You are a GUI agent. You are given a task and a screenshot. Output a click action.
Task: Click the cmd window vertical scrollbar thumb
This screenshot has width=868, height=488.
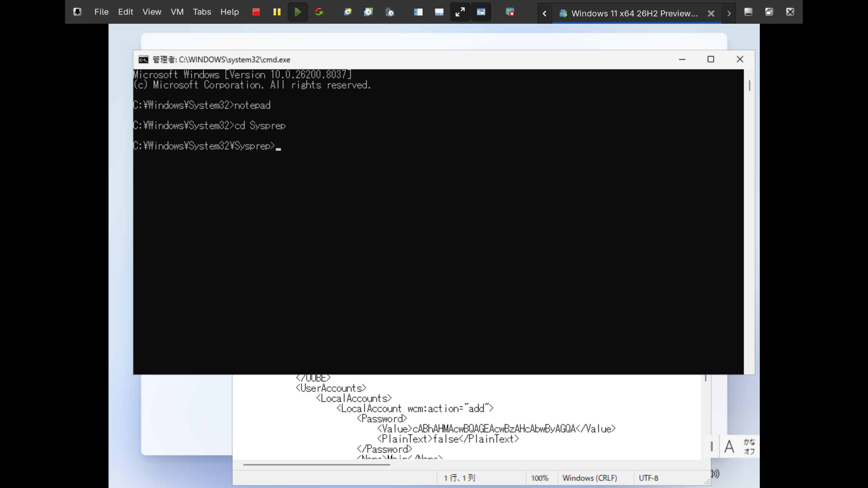tap(749, 85)
